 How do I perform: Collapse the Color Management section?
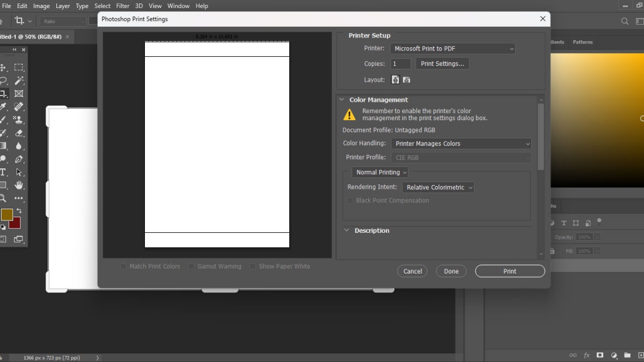(342, 99)
